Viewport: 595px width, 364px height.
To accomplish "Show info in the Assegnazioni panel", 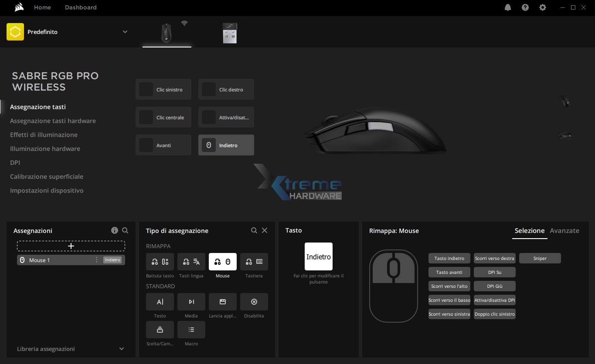I will (115, 230).
